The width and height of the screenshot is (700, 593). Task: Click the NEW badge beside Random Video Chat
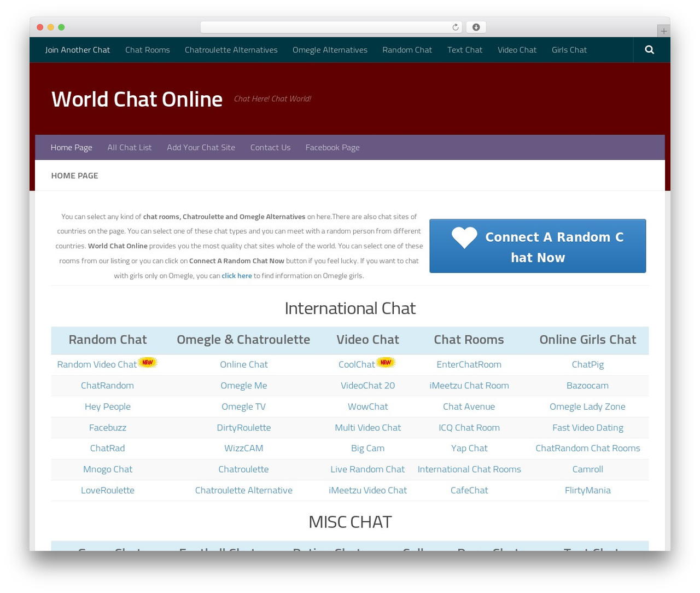[147, 362]
